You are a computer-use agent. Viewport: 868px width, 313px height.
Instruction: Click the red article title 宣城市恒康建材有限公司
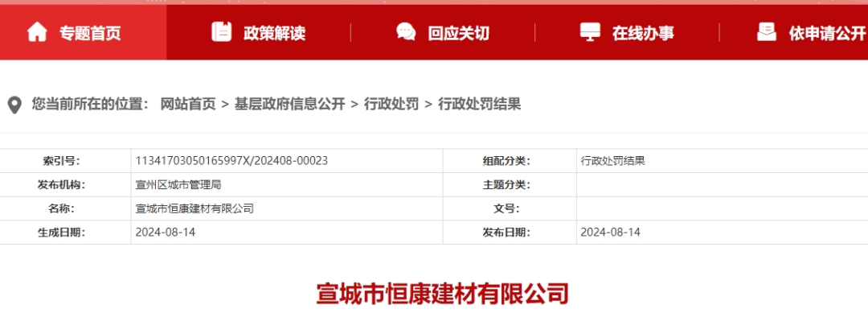coord(442,294)
